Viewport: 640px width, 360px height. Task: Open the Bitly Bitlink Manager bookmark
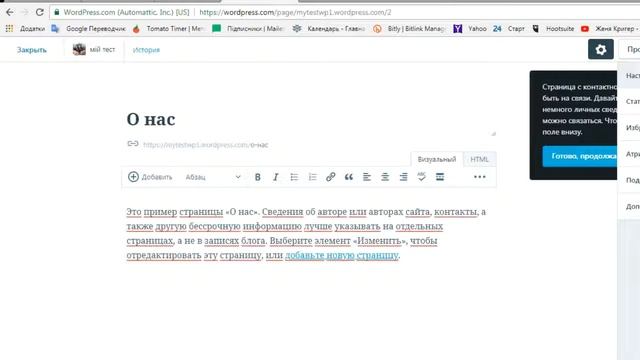click(x=409, y=29)
